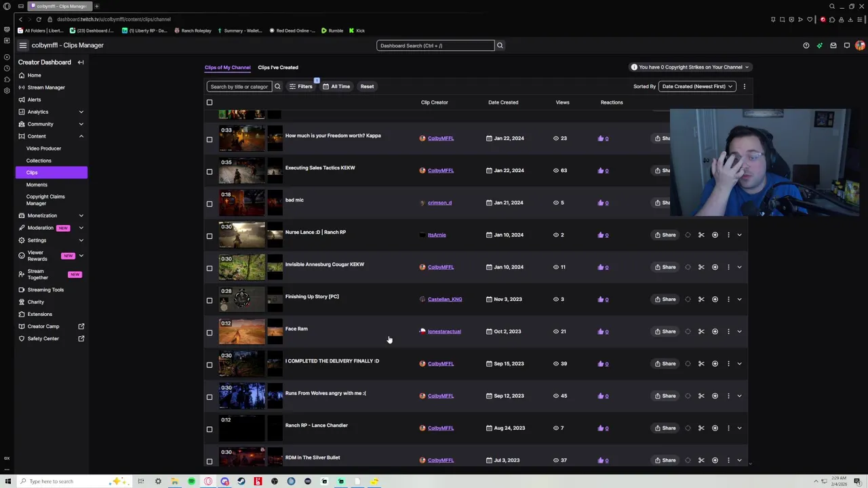
Task: Open Rumble bookmark in bookmarks bar
Action: [332, 30]
